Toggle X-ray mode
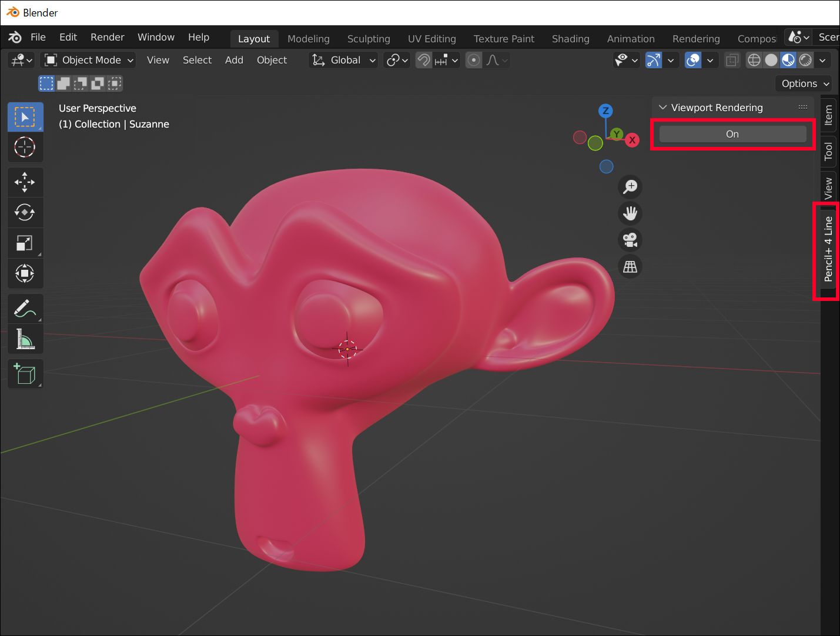This screenshot has width=840, height=636. coord(732,60)
